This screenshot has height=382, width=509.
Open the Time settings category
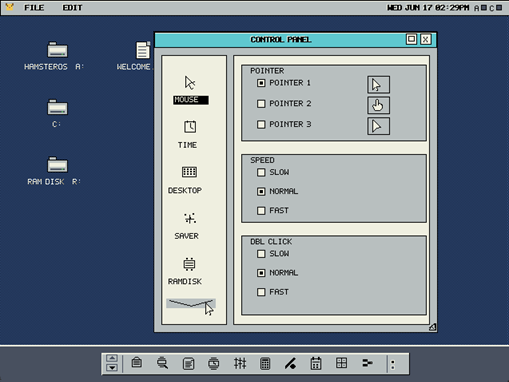pyautogui.click(x=188, y=134)
